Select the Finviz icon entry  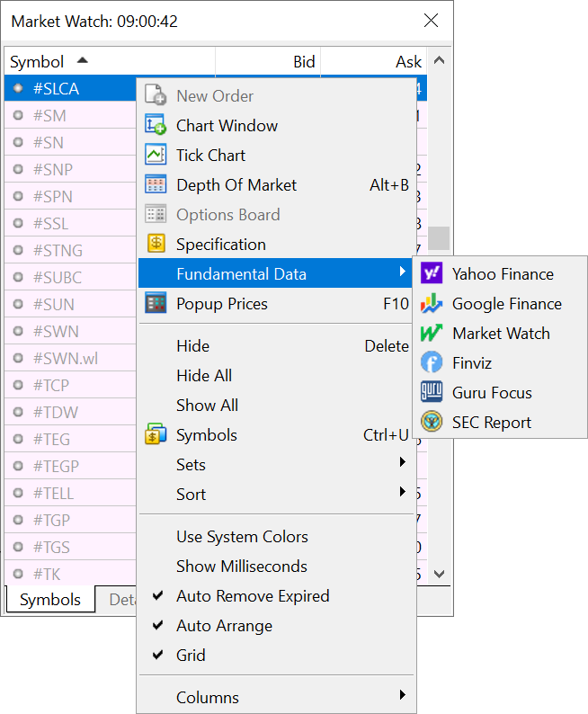pos(471,363)
